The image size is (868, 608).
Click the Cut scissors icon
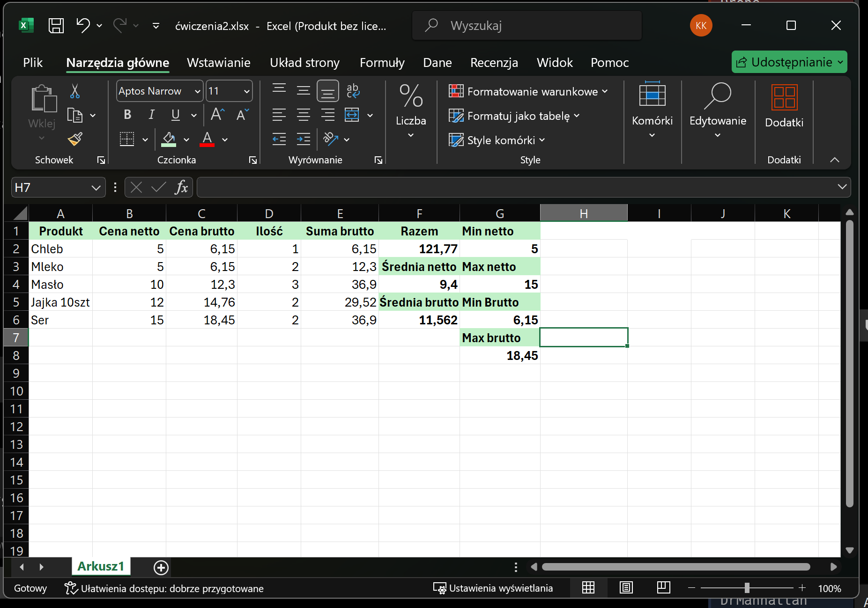point(75,91)
